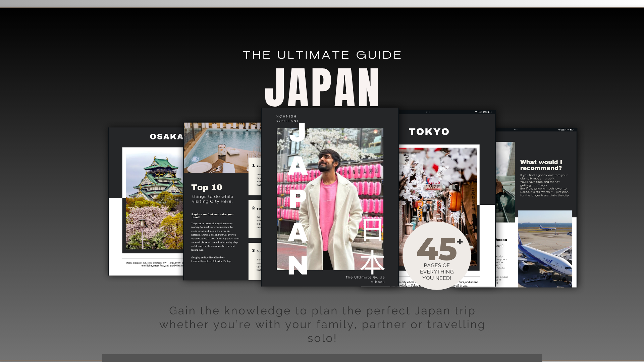This screenshot has height=362, width=644.
Task: Click the ANA airplane photo
Action: pos(545,249)
